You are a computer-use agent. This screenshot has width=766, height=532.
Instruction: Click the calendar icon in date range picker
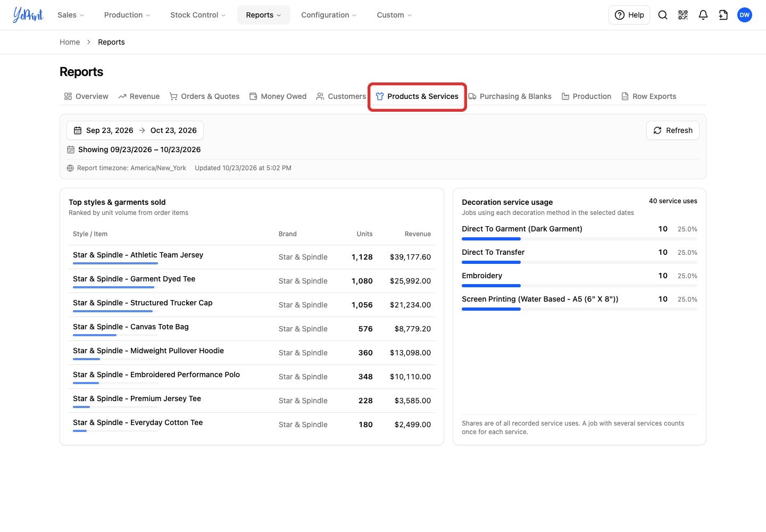(x=78, y=130)
